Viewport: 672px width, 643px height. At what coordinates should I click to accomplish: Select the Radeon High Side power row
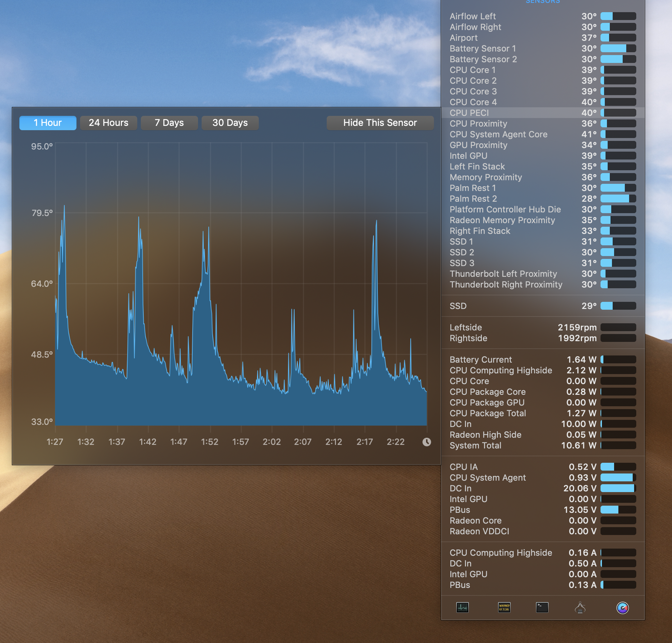(x=543, y=435)
